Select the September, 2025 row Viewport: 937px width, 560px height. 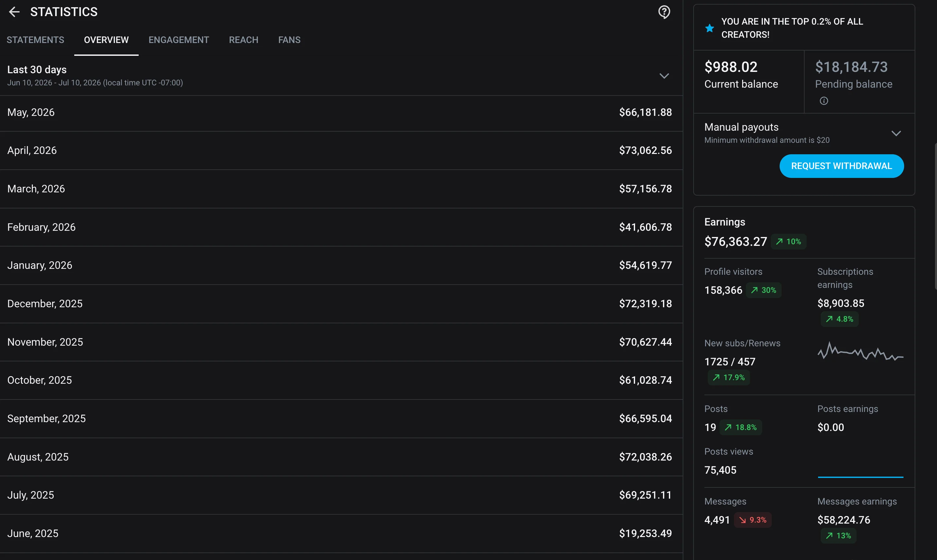click(341, 419)
